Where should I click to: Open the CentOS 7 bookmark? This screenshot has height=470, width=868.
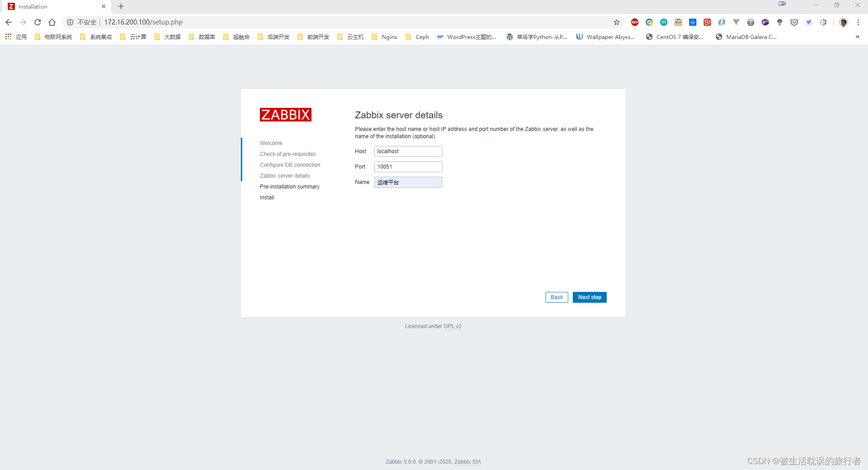675,37
